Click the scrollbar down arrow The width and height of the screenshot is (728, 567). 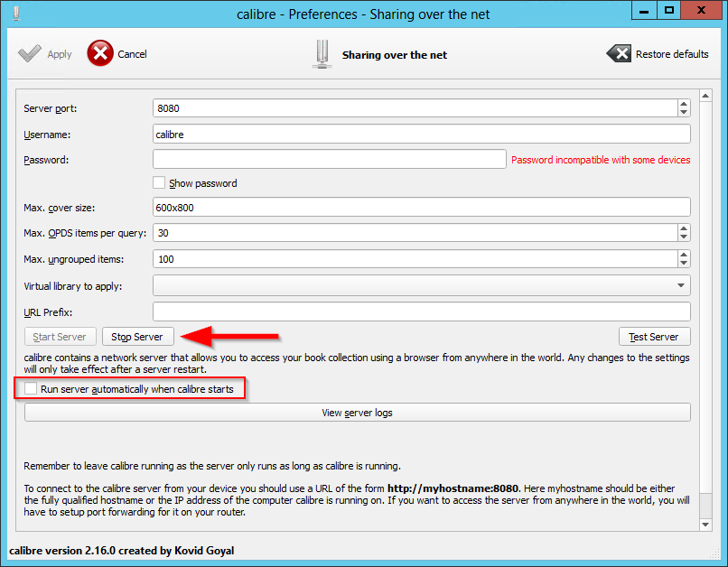[705, 525]
